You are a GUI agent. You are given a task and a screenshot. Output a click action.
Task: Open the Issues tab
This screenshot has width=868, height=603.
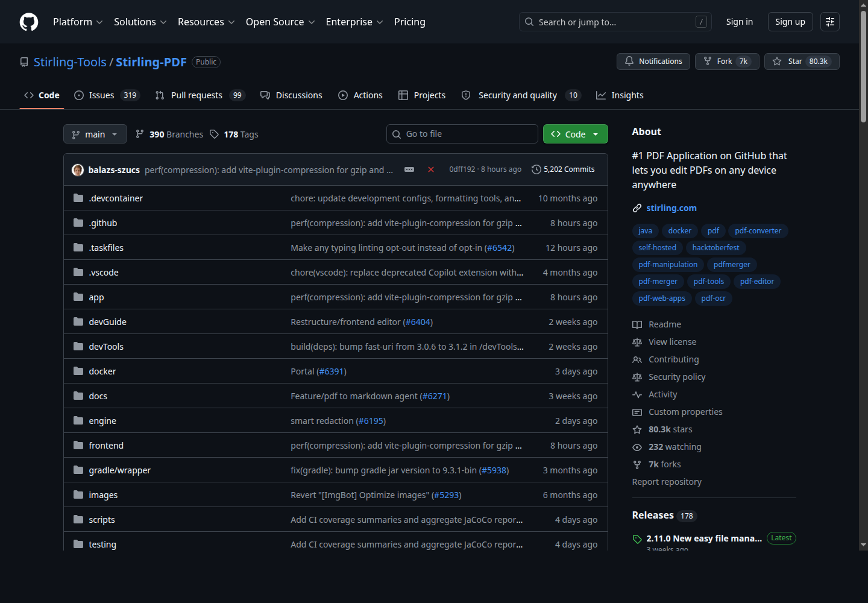coord(107,95)
